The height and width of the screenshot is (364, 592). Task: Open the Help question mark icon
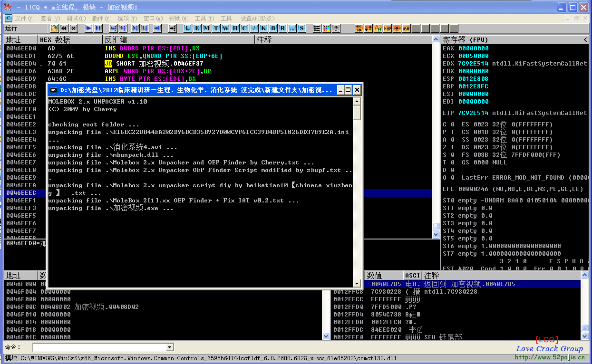[x=336, y=29]
